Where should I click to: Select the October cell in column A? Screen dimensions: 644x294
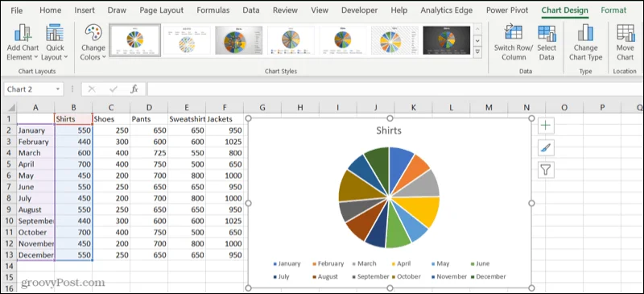[35, 232]
